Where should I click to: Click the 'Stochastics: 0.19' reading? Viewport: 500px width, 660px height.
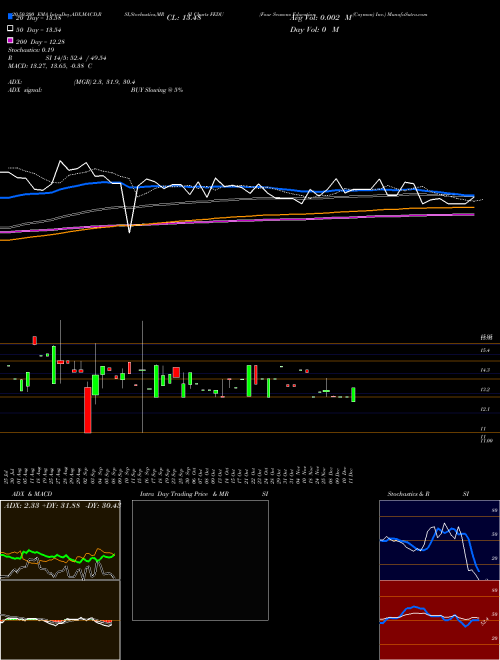coord(31,50)
